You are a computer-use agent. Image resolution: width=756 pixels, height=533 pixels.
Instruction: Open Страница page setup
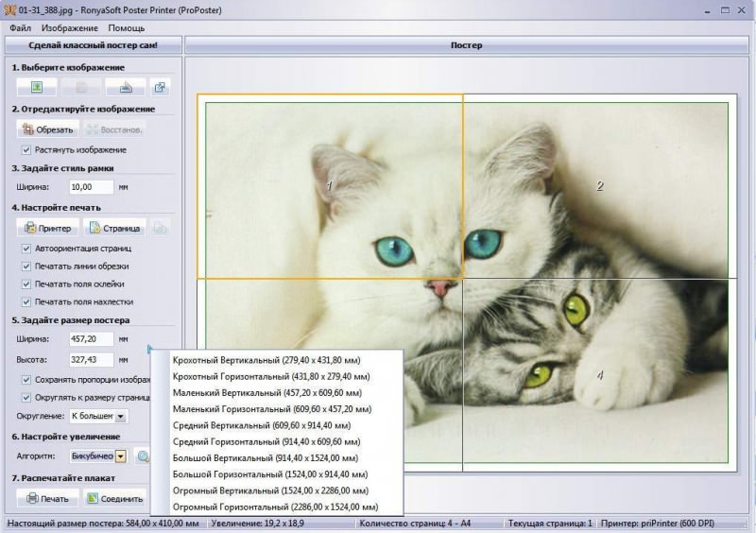click(x=114, y=228)
